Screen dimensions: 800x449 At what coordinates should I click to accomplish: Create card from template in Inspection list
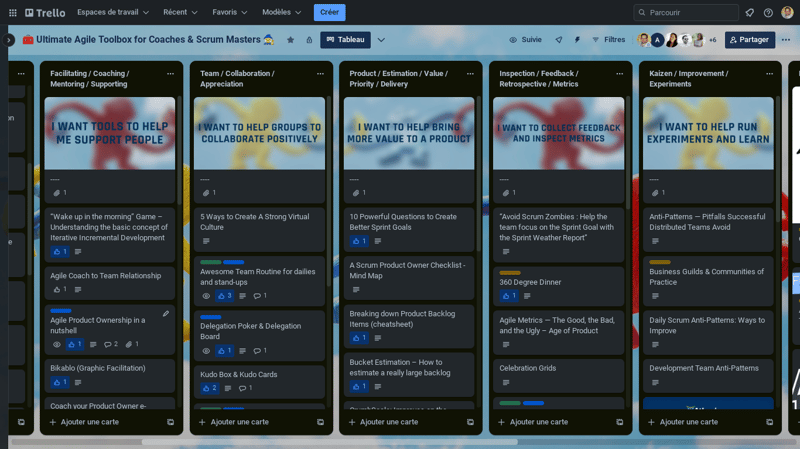(x=619, y=422)
